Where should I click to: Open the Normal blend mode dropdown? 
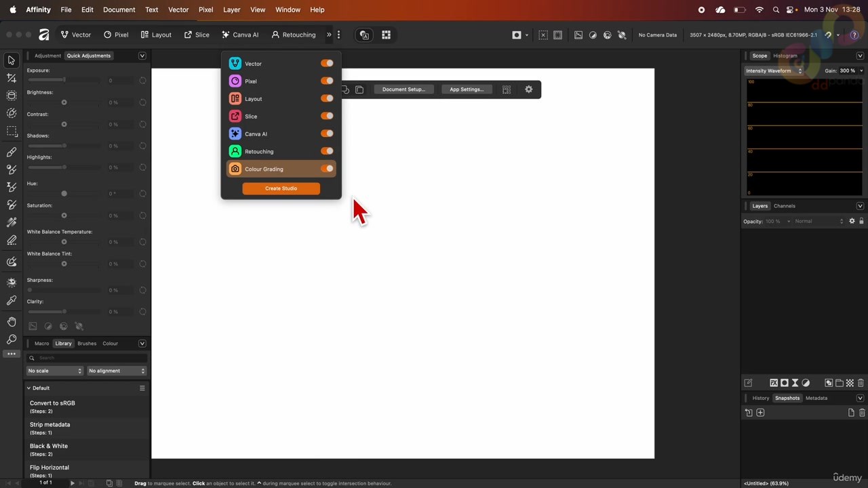[x=818, y=221]
